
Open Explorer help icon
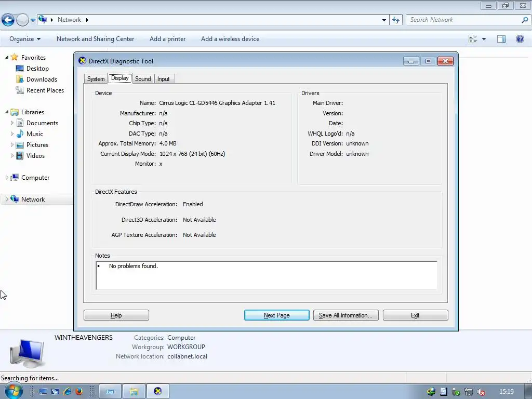coord(520,39)
